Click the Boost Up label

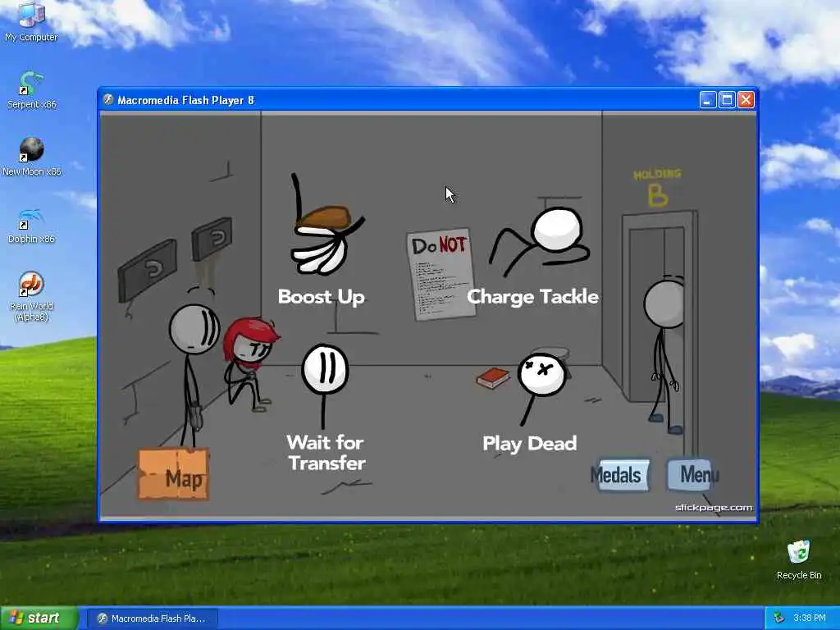point(322,296)
